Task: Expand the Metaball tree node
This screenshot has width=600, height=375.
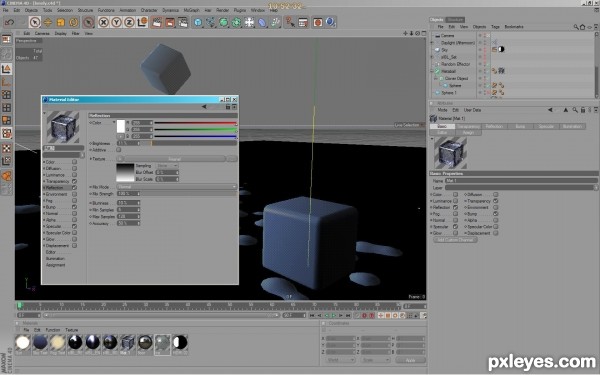Action: point(432,71)
